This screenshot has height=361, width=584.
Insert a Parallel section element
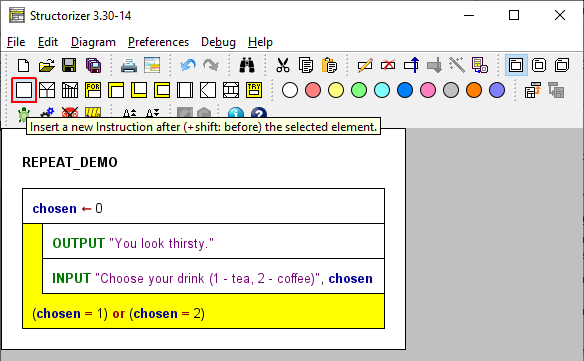coord(231,90)
